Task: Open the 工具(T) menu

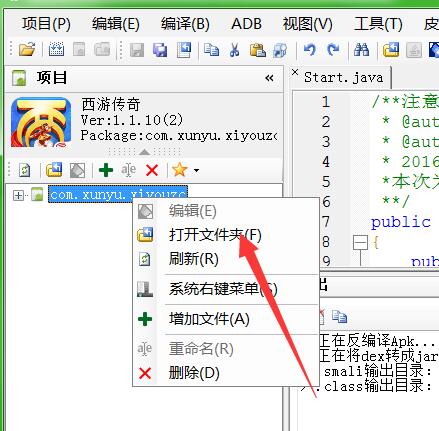Action: tap(378, 24)
